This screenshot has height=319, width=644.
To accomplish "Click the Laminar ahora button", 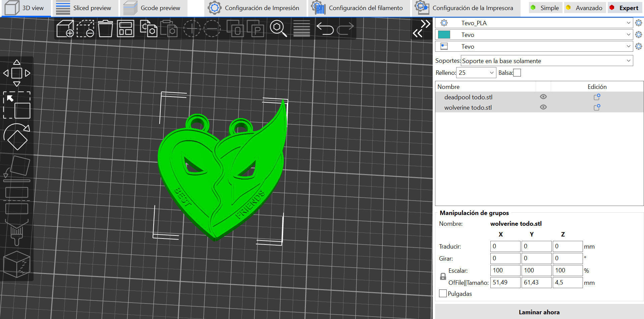I will pyautogui.click(x=539, y=312).
